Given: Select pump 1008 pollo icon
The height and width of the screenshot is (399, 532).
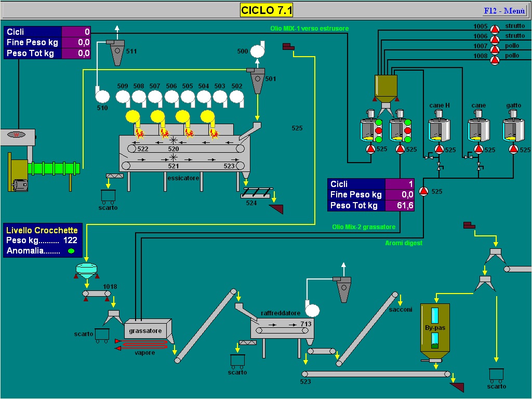Looking at the screenshot, I should [495, 60].
